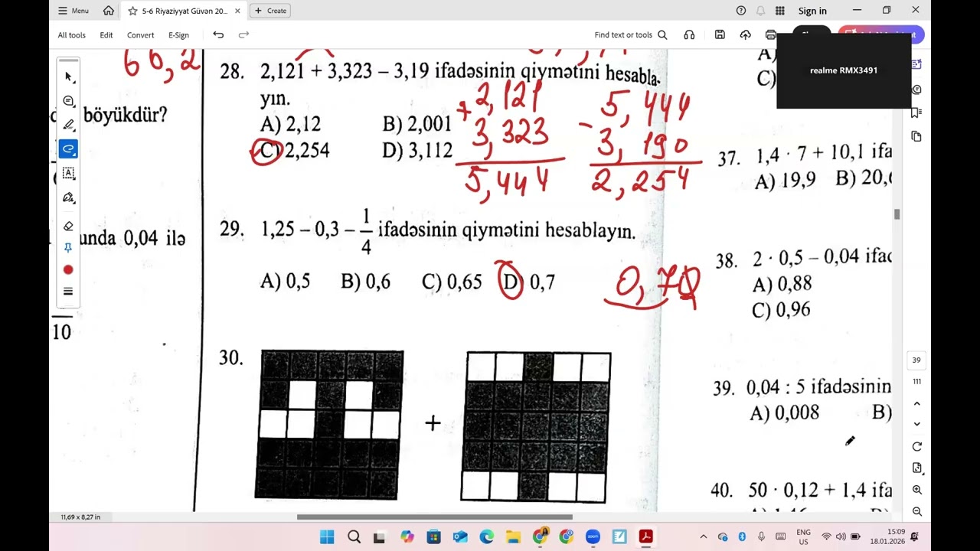Go to the previous page
980x551 pixels.
pos(916,404)
